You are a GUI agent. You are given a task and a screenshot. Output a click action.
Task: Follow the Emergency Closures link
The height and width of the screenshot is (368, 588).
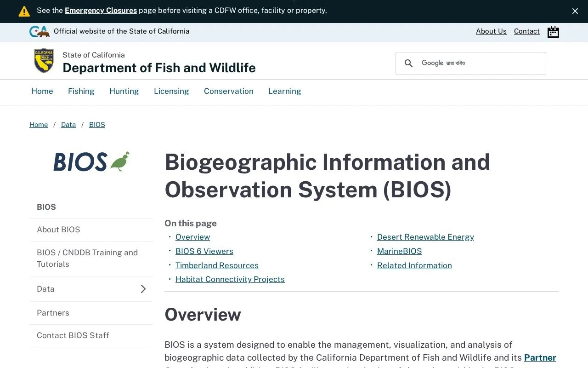pos(101,11)
